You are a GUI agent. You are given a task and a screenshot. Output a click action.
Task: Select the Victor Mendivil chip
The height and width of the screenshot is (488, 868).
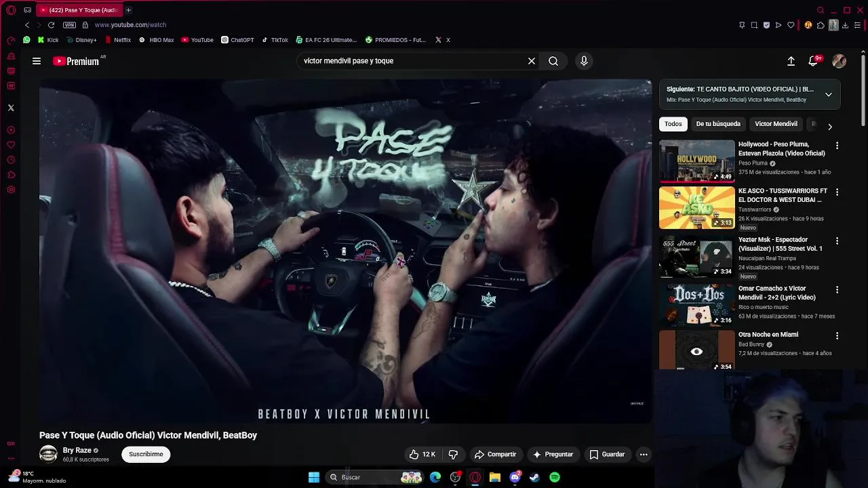click(x=776, y=124)
